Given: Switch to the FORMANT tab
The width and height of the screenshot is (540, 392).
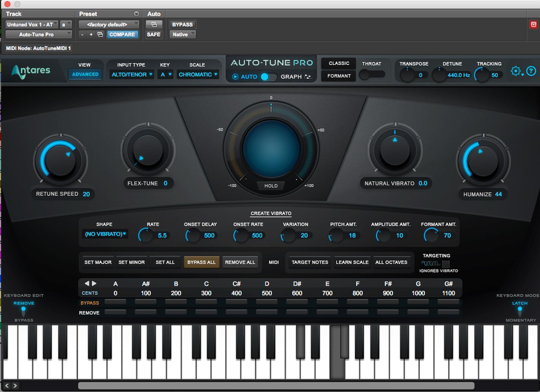Looking at the screenshot, I should 338,76.
